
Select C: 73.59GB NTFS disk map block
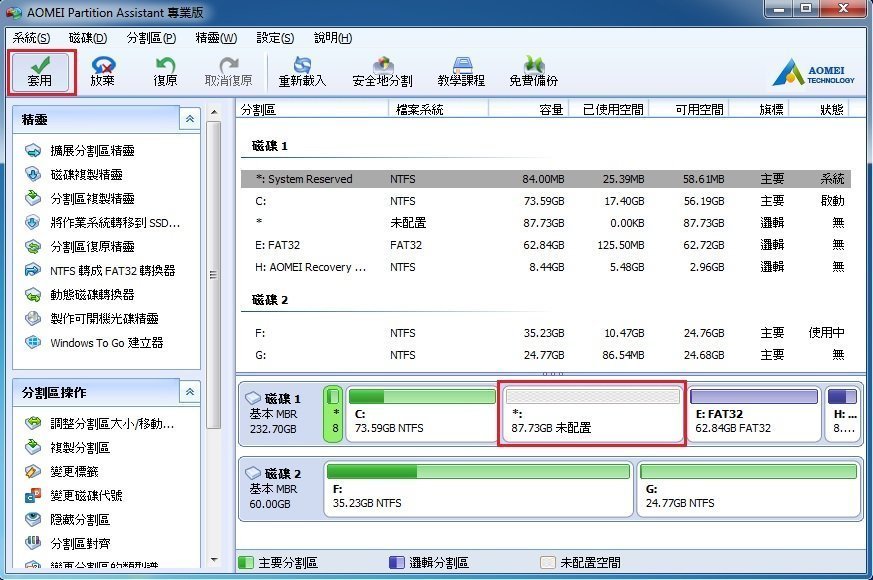(421, 414)
